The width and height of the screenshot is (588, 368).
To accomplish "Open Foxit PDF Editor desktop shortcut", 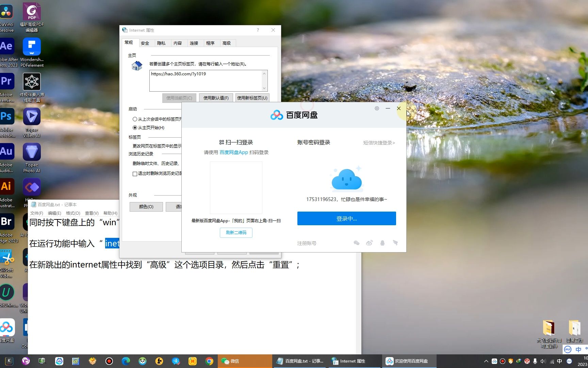I will coord(32,17).
